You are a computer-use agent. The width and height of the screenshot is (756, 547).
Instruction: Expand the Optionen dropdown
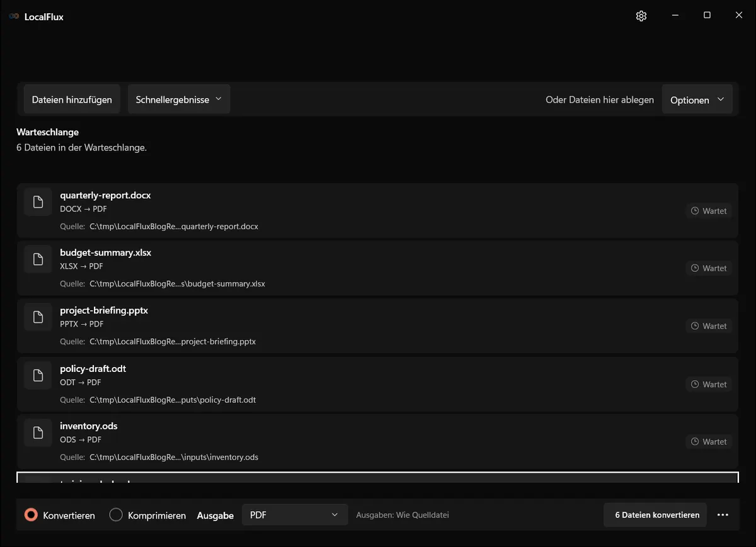(697, 99)
